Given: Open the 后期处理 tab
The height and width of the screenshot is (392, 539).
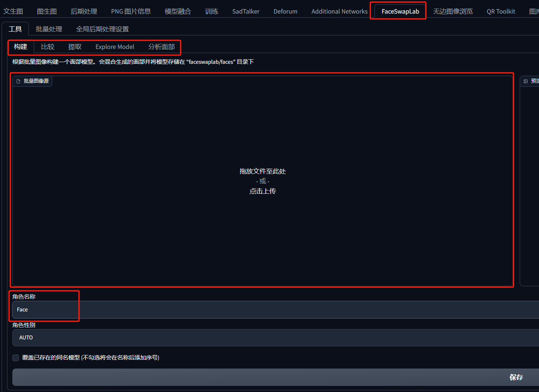Looking at the screenshot, I should point(84,11).
